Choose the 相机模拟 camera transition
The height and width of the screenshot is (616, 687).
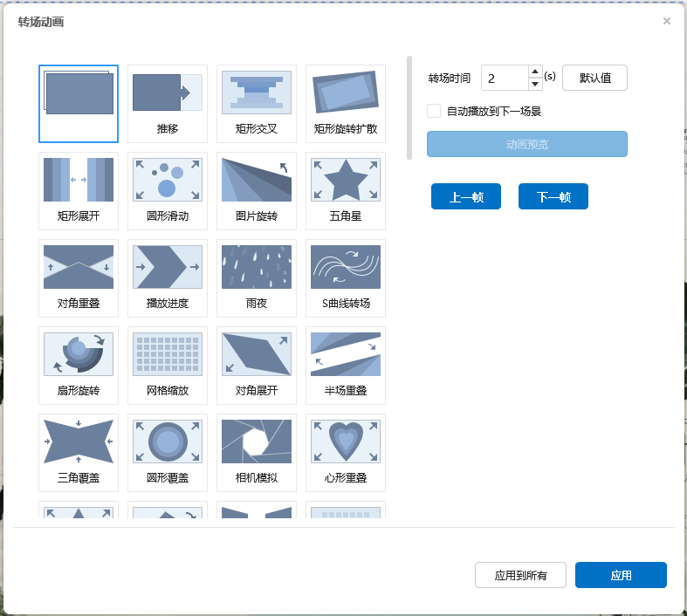tap(257, 452)
